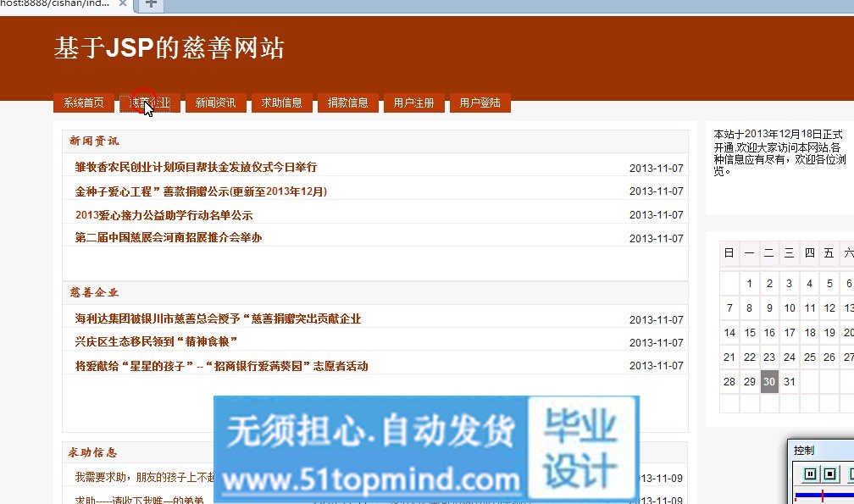Open the 用户注册 registration page

pos(414,102)
